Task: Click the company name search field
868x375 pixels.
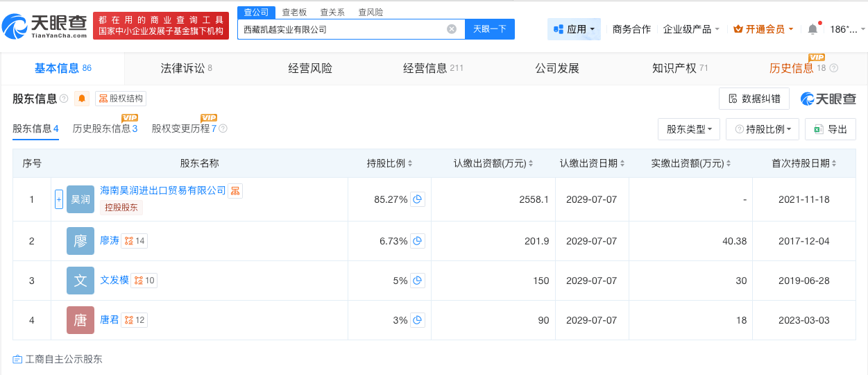Action: coord(340,29)
